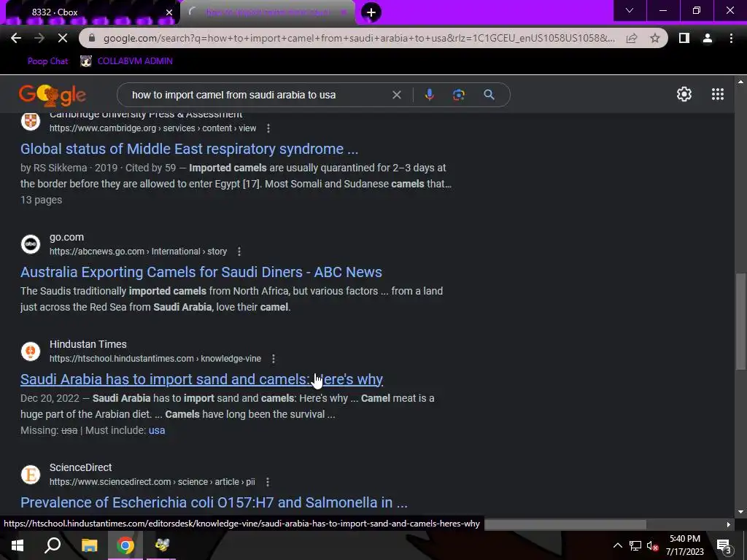Close the 8332 · Cbox tab
This screenshot has width=747, height=560.
(x=169, y=12)
